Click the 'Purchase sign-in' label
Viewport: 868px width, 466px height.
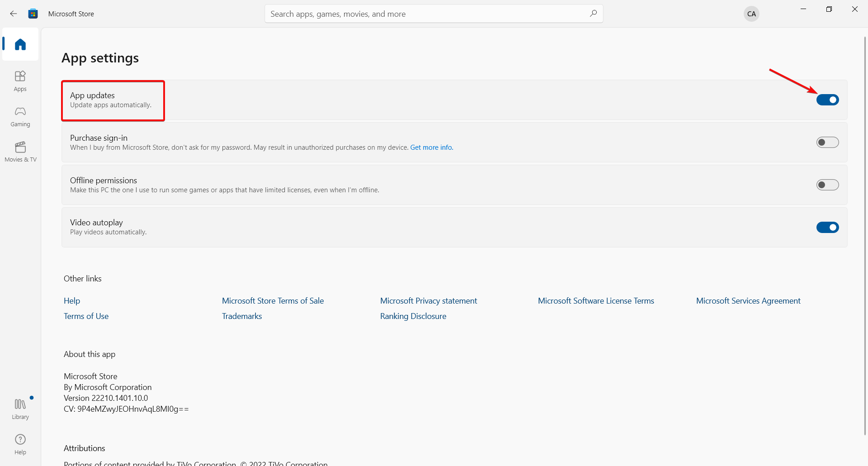[99, 138]
